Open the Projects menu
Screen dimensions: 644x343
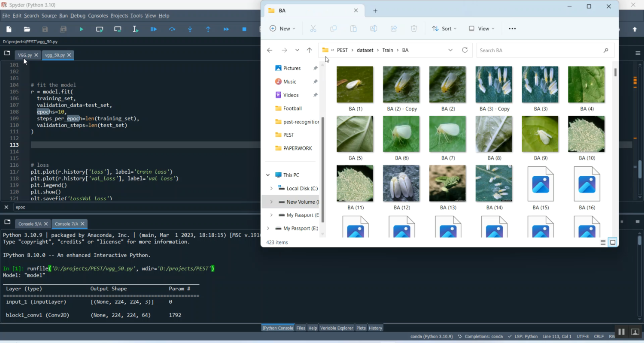coord(119,16)
